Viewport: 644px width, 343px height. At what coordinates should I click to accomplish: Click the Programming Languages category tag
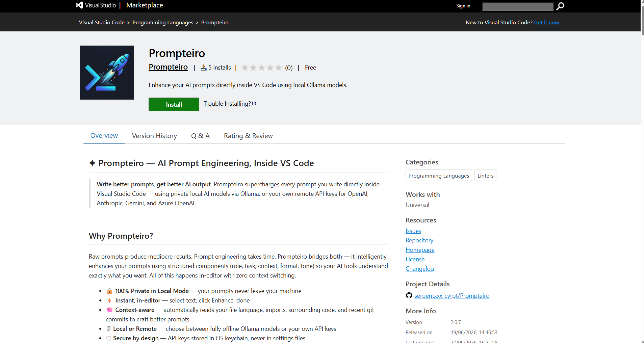click(439, 176)
